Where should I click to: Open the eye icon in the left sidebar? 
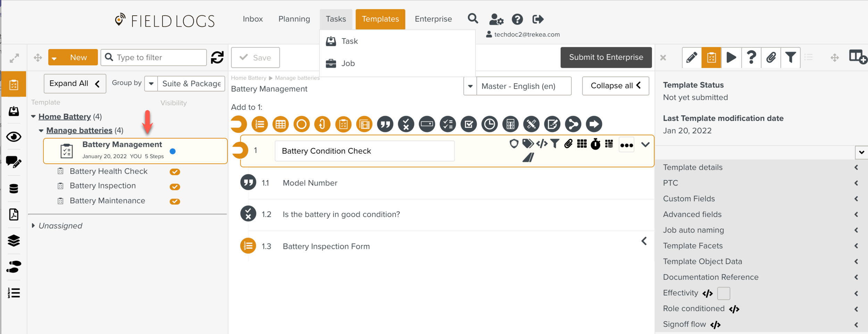click(14, 137)
